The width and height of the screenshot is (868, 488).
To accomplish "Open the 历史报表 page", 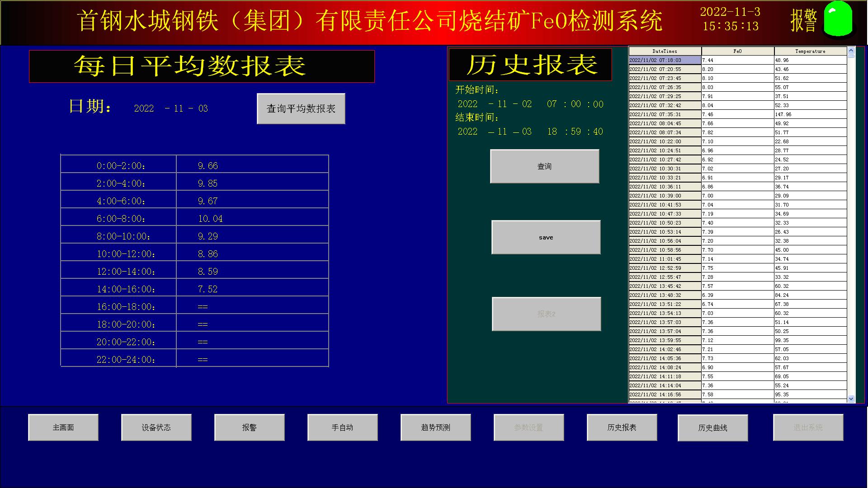I will click(622, 427).
